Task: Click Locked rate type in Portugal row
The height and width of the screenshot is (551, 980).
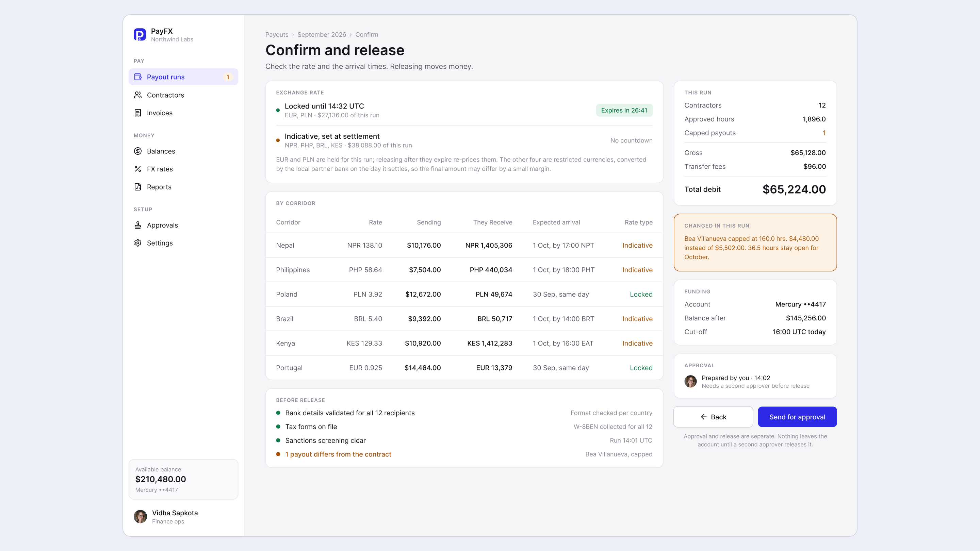Action: coord(641,368)
